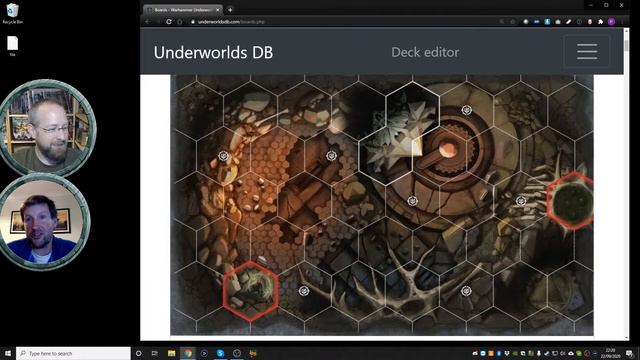This screenshot has width=640, height=360.
Task: Open the Extensions puzzle icon
Action: tap(600, 22)
